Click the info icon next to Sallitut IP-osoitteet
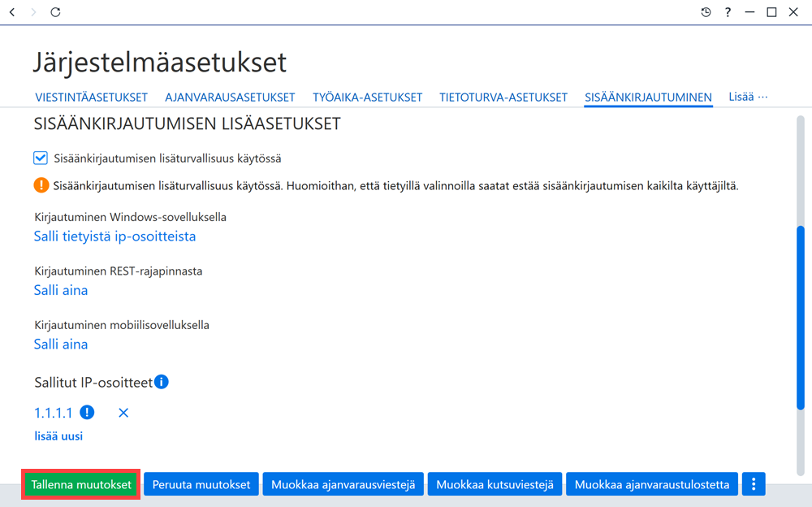Viewport: 812px width, 507px height. pos(162,382)
